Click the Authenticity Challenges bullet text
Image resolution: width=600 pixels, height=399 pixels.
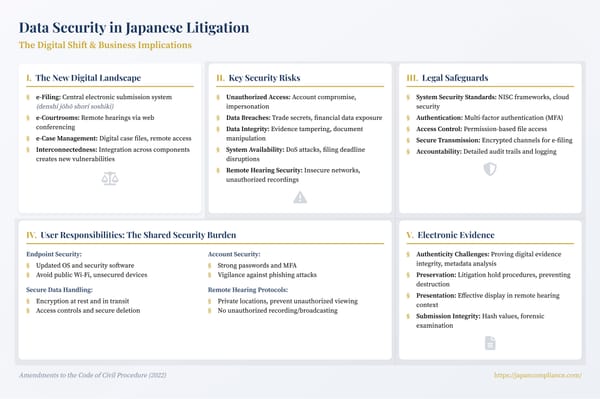(489, 259)
